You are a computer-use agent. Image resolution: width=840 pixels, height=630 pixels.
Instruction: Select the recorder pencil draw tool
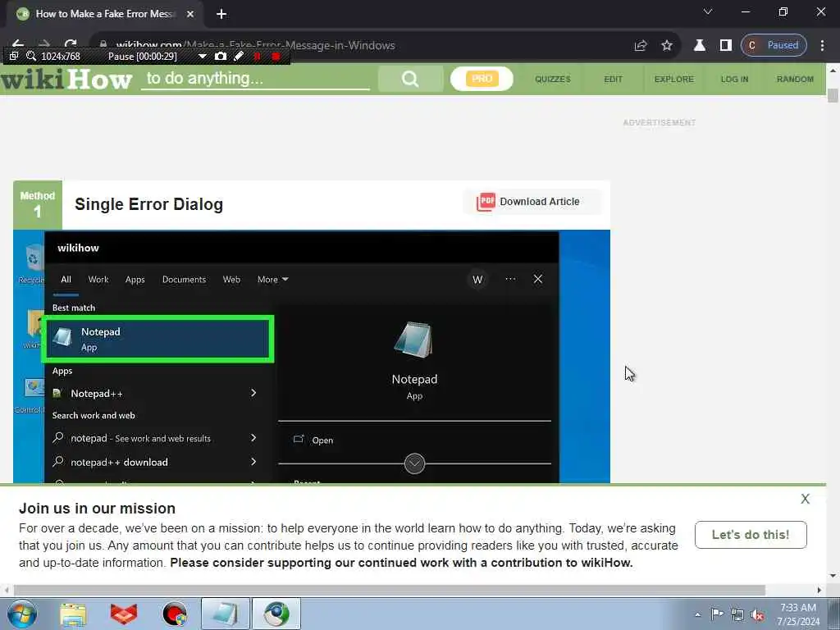point(239,57)
